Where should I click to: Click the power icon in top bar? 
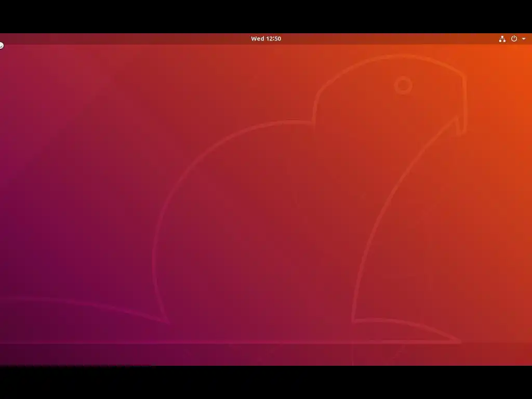[x=514, y=38]
